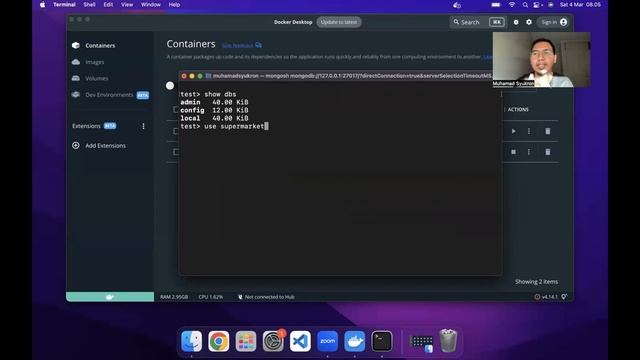Start the first container with play icon
The width and height of the screenshot is (640, 360).
(513, 131)
